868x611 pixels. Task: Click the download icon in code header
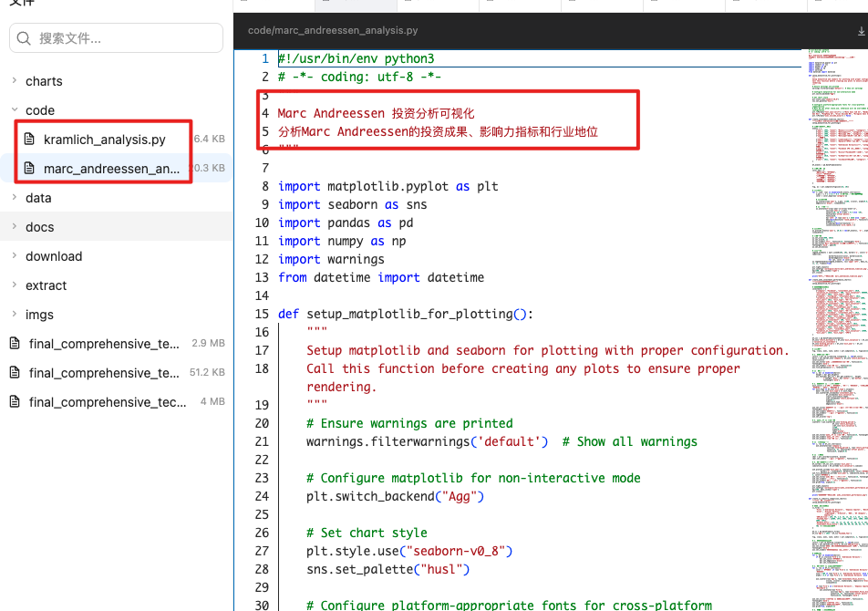[861, 30]
